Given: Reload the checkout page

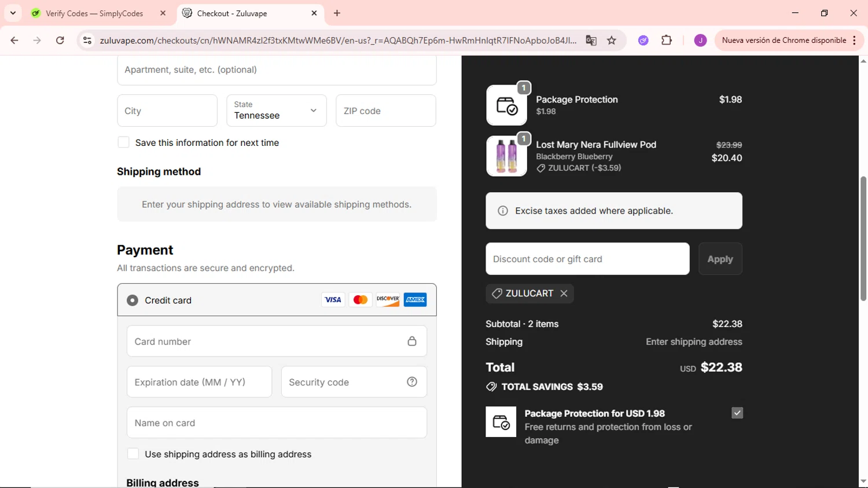Looking at the screenshot, I should 60,41.
